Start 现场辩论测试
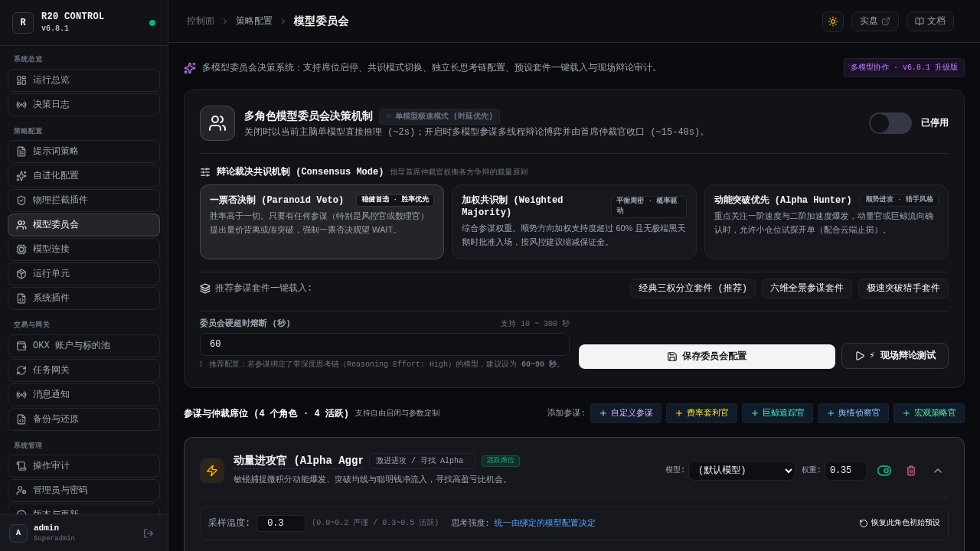The width and height of the screenshot is (980, 551). coord(895,356)
